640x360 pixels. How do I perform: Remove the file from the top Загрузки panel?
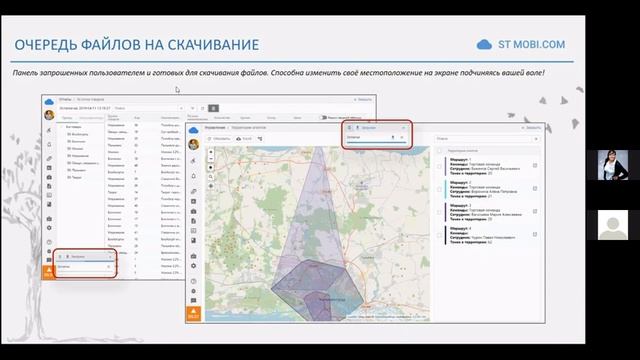402,138
